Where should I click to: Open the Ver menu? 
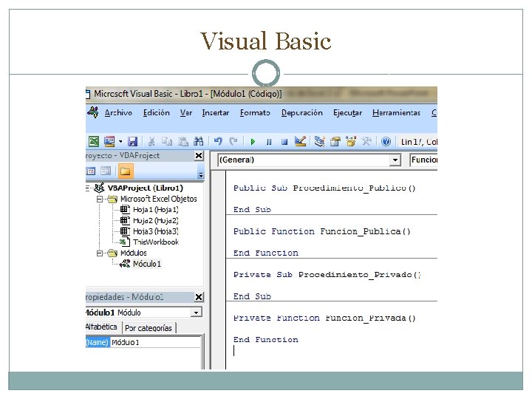tap(186, 112)
